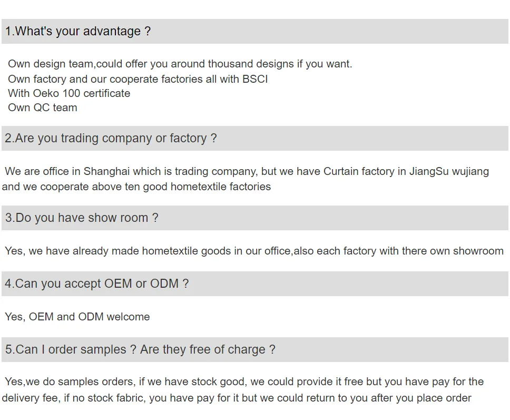Click the "What's your advantage ?" question header
The image size is (510, 420).
78,32
